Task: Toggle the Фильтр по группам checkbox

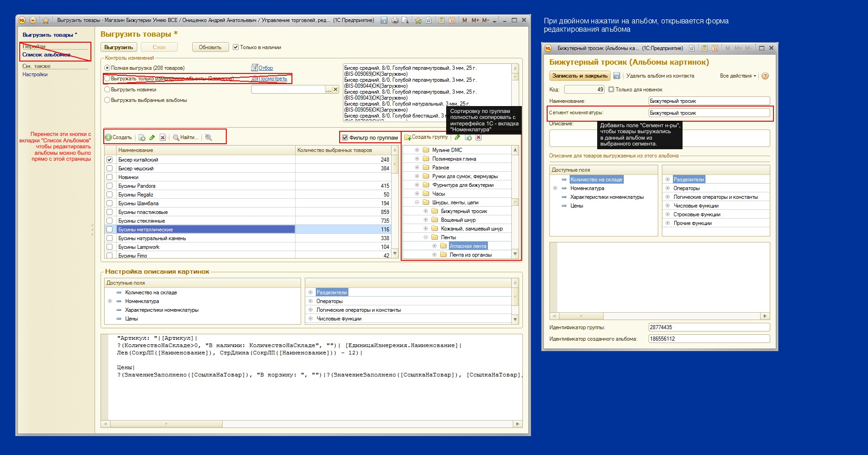Action: click(345, 138)
